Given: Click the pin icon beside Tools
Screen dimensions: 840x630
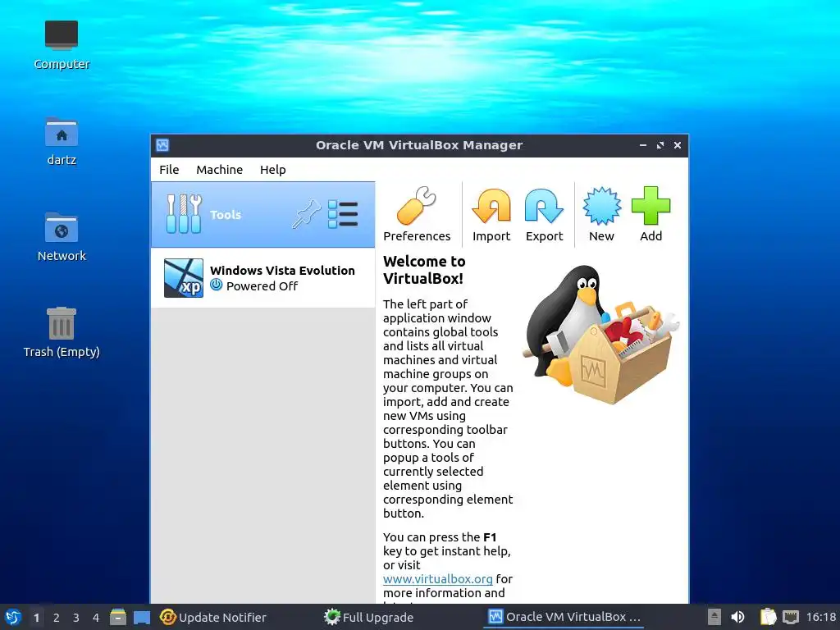Looking at the screenshot, I should pyautogui.click(x=307, y=214).
